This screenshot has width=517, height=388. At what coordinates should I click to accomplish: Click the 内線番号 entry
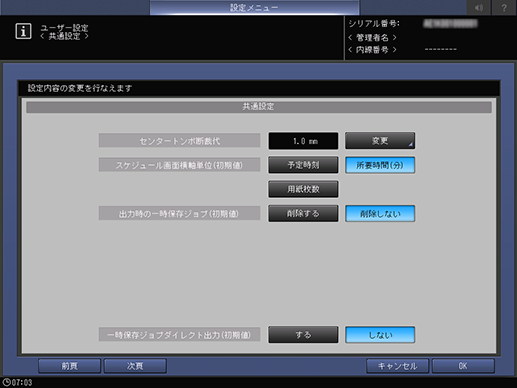coord(372,50)
